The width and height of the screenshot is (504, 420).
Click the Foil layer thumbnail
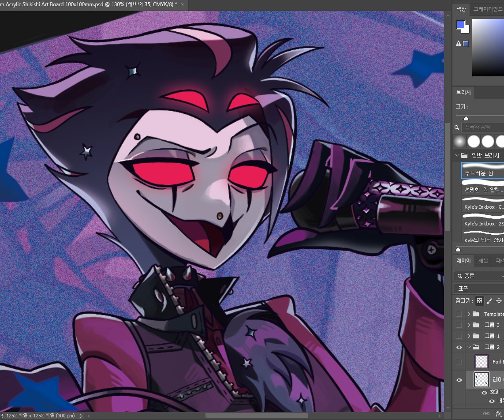click(482, 361)
